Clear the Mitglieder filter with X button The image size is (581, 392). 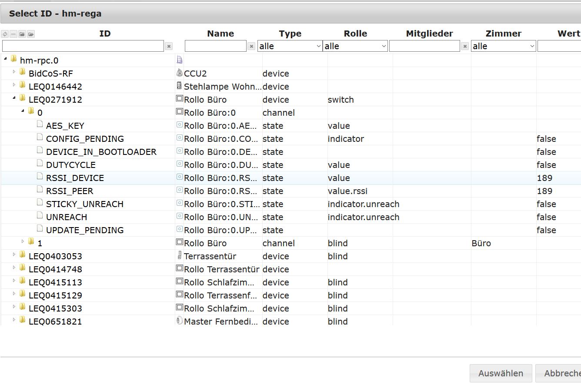click(465, 46)
